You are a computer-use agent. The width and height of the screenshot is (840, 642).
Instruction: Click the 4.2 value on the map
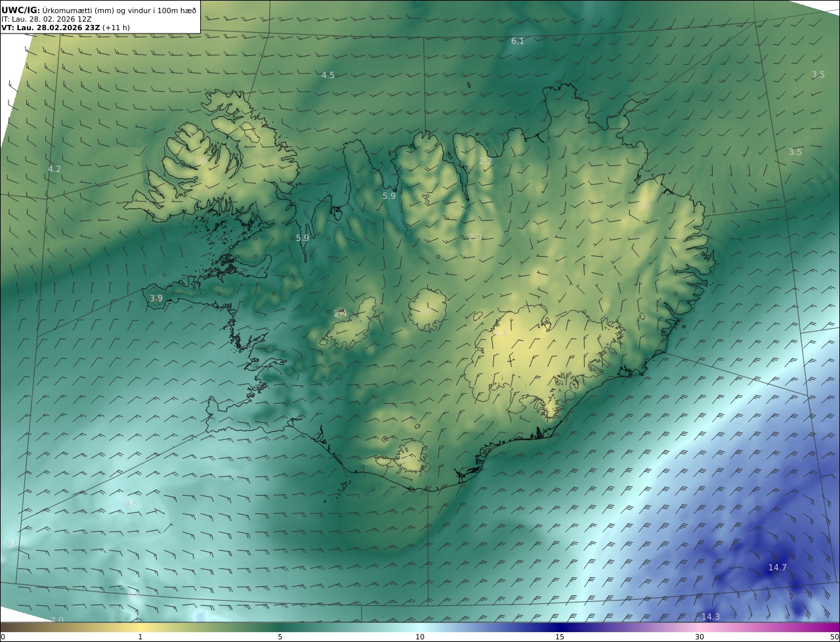pyautogui.click(x=54, y=169)
